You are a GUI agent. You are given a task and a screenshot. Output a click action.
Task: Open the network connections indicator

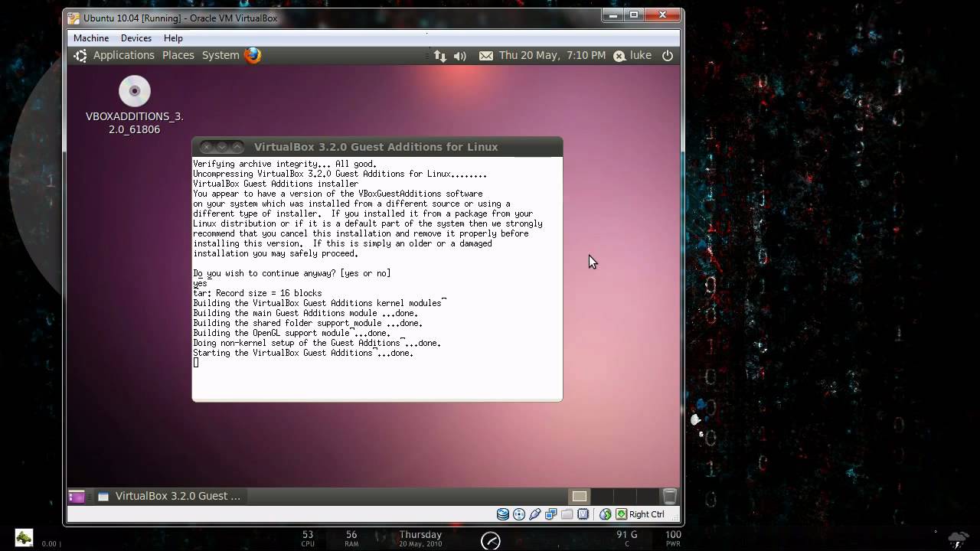(x=439, y=56)
